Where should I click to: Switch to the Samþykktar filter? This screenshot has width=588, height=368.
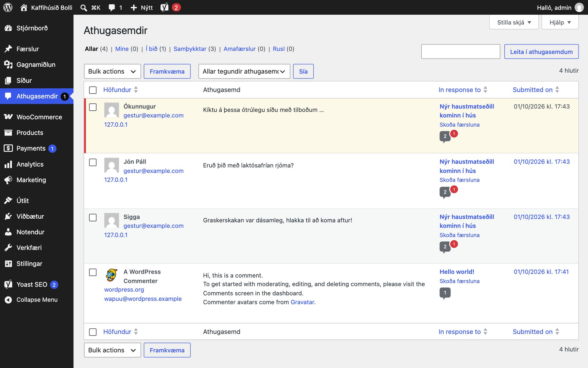(190, 49)
